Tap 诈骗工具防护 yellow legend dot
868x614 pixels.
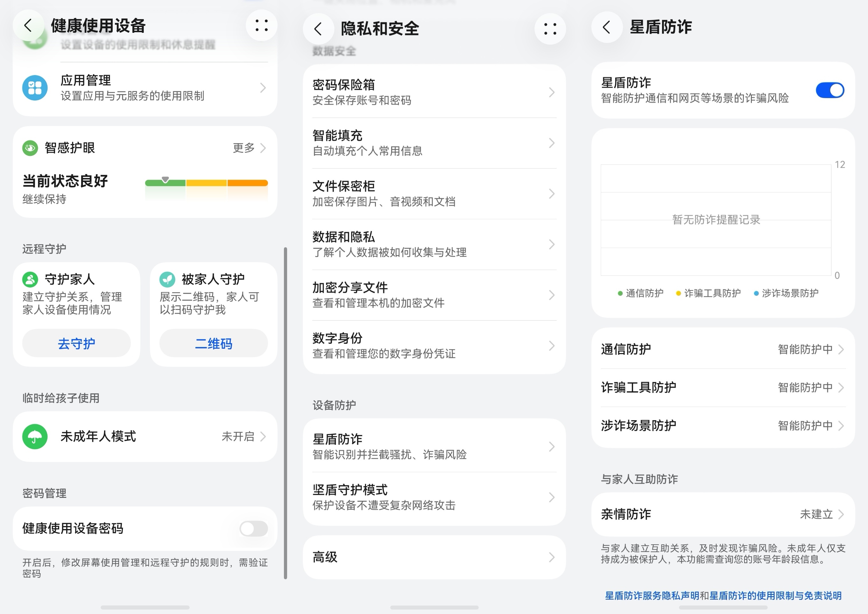pos(678,293)
